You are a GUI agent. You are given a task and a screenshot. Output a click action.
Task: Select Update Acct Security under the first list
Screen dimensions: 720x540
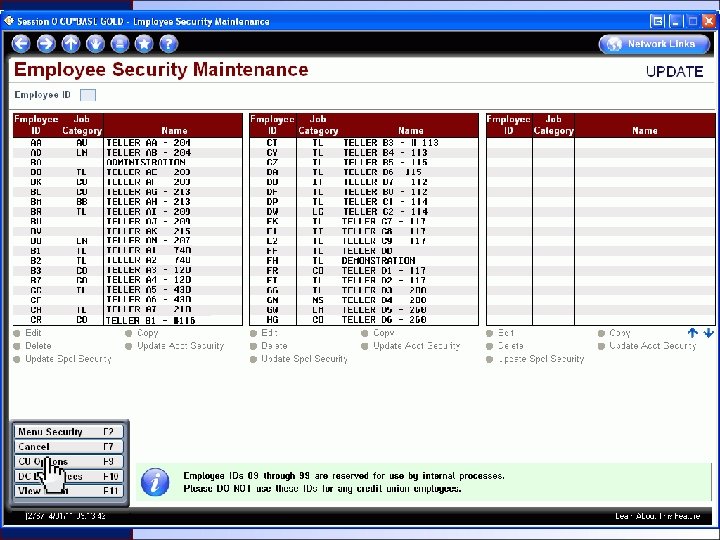129,346
